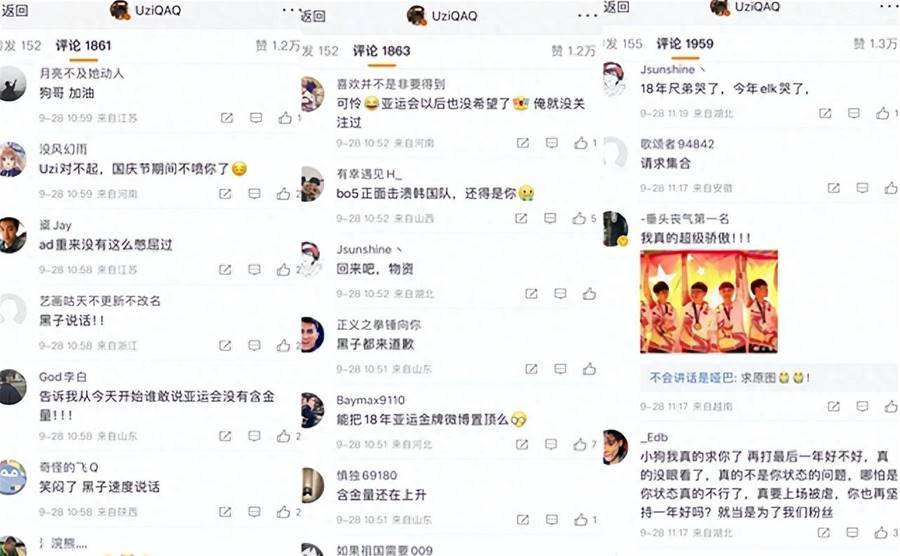Open the medal team photo in comment
Viewport: 900px width, 556px height.
709,301
